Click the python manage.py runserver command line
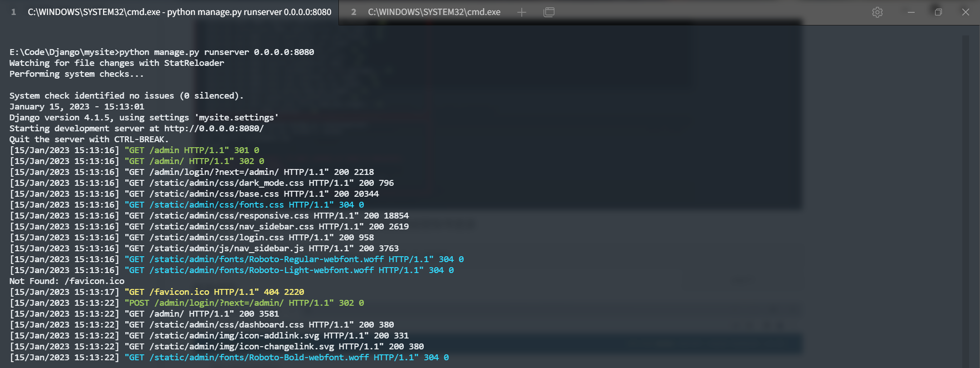 coord(162,52)
